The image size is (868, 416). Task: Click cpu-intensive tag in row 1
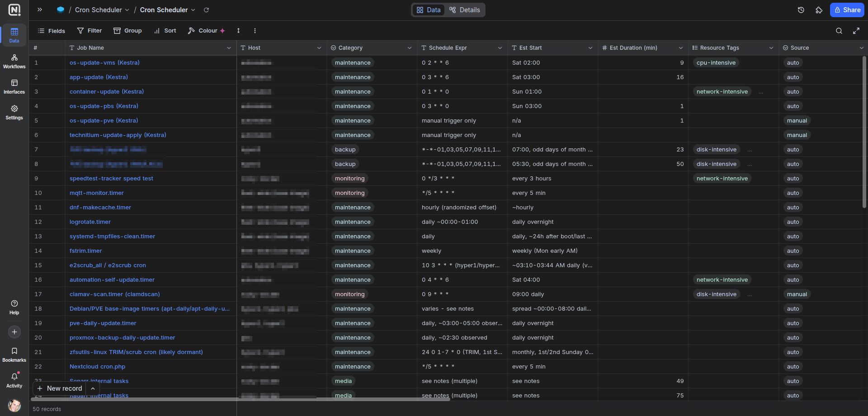(x=716, y=63)
